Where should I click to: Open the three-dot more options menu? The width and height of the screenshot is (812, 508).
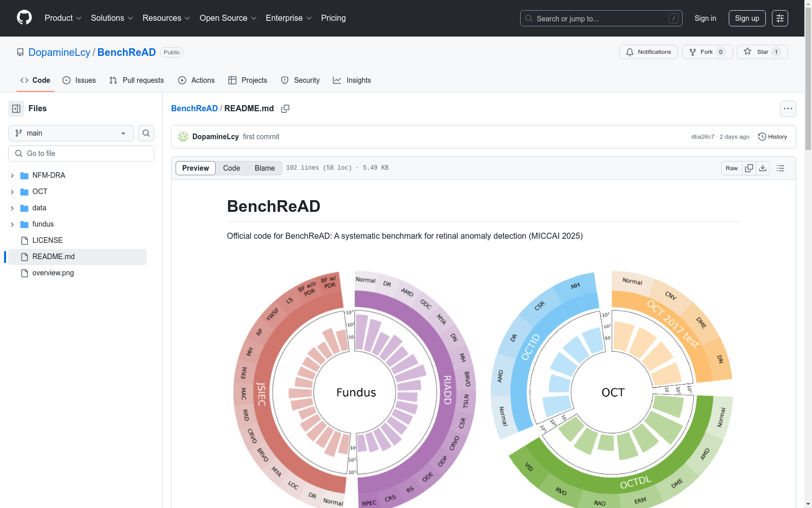(x=788, y=109)
